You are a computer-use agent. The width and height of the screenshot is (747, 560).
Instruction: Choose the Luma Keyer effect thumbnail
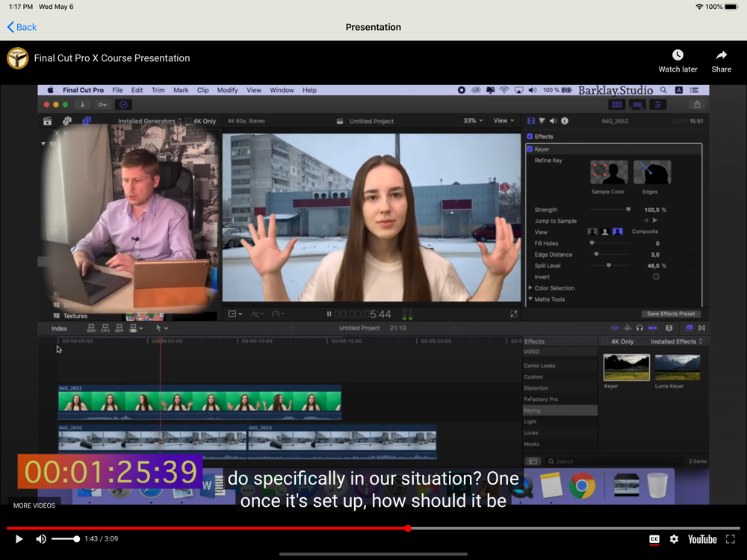[677, 367]
